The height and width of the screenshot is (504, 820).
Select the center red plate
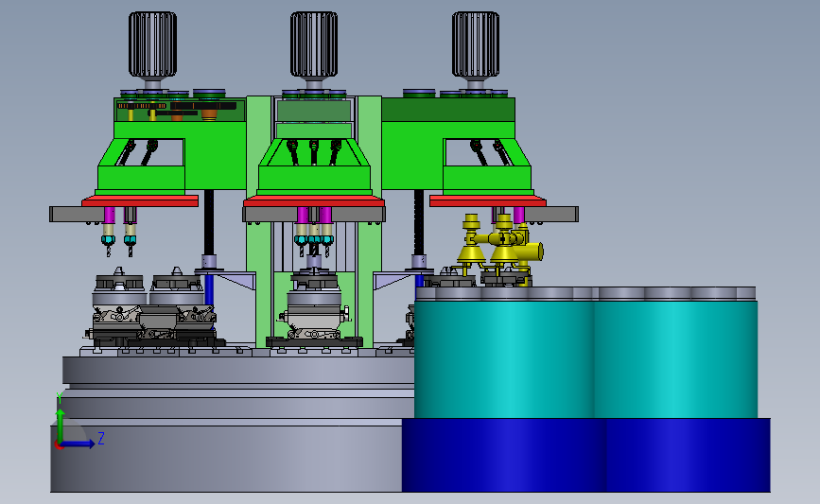point(314,200)
